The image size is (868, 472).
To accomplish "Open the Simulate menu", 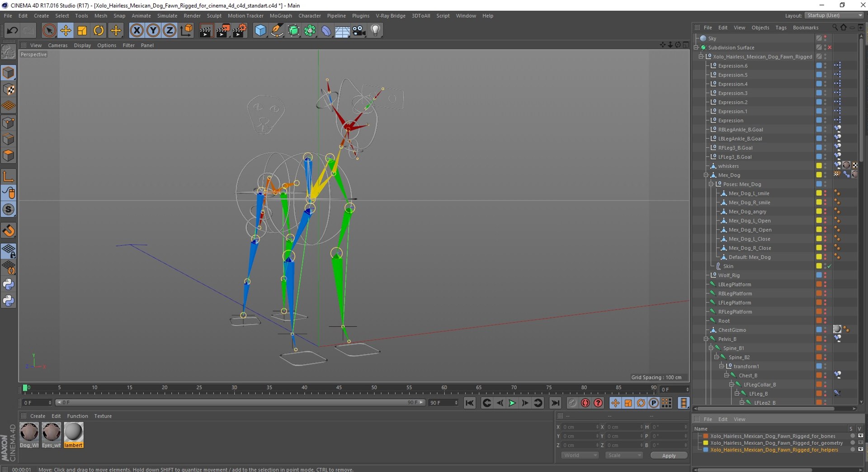I will point(167,15).
